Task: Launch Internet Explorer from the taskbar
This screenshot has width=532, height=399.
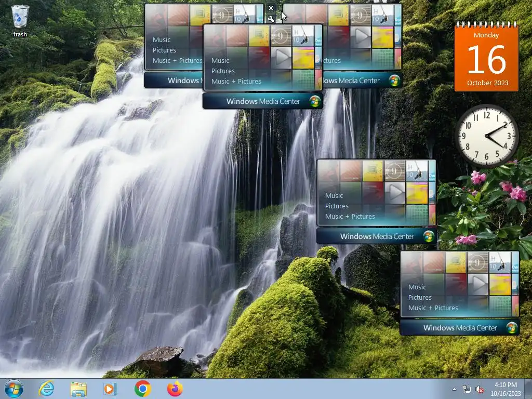Action: (46, 389)
